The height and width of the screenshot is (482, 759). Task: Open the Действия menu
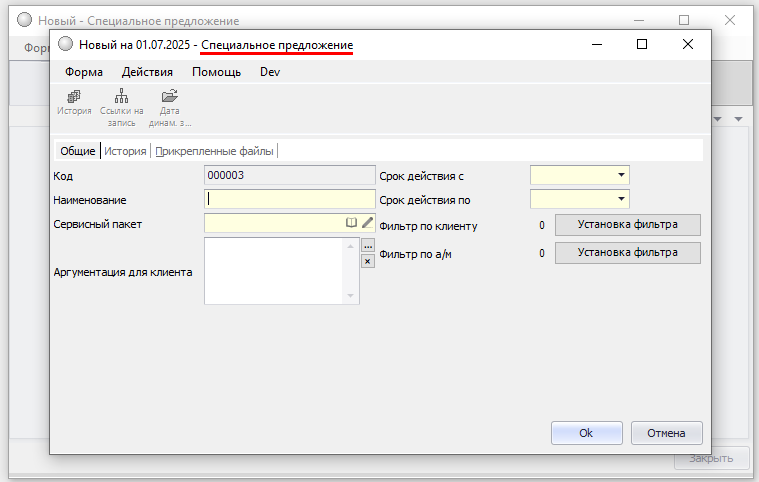147,72
